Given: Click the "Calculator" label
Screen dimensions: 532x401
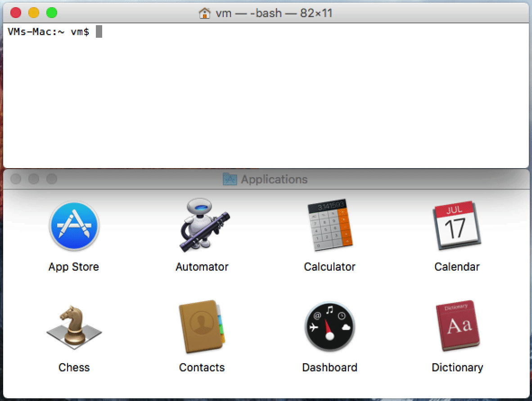Looking at the screenshot, I should point(329,267).
